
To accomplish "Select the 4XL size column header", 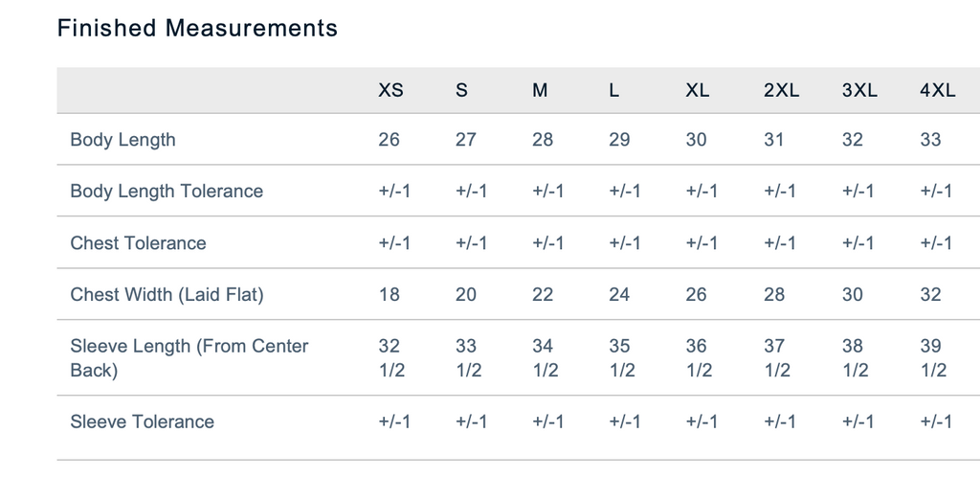I will (x=938, y=91).
